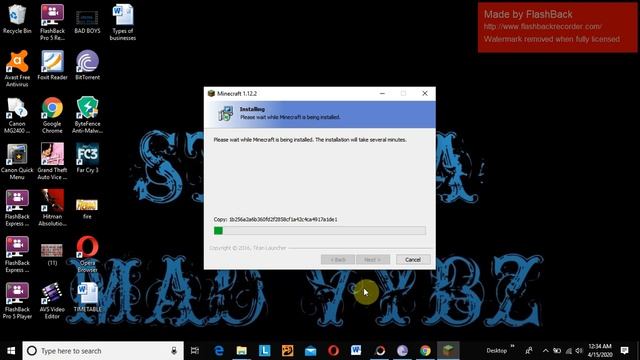Select the (11) image desktop icon
This screenshot has width=640, height=360.
[x=52, y=254]
